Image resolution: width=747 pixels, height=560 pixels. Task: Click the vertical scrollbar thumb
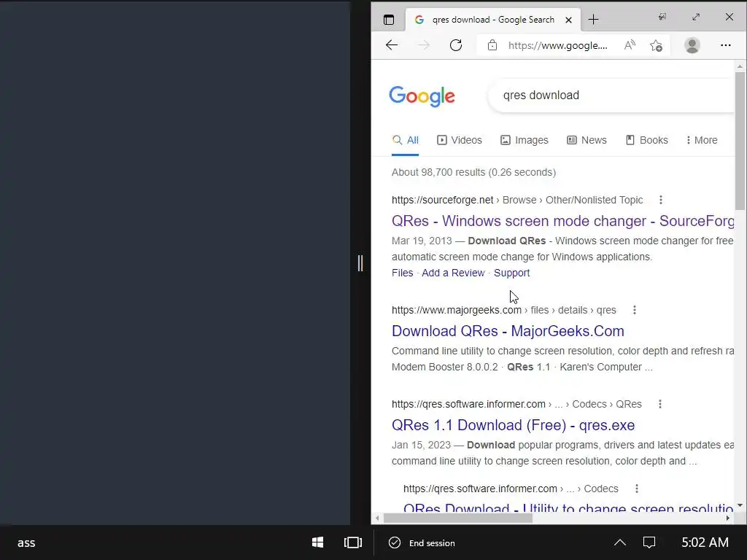(x=740, y=141)
